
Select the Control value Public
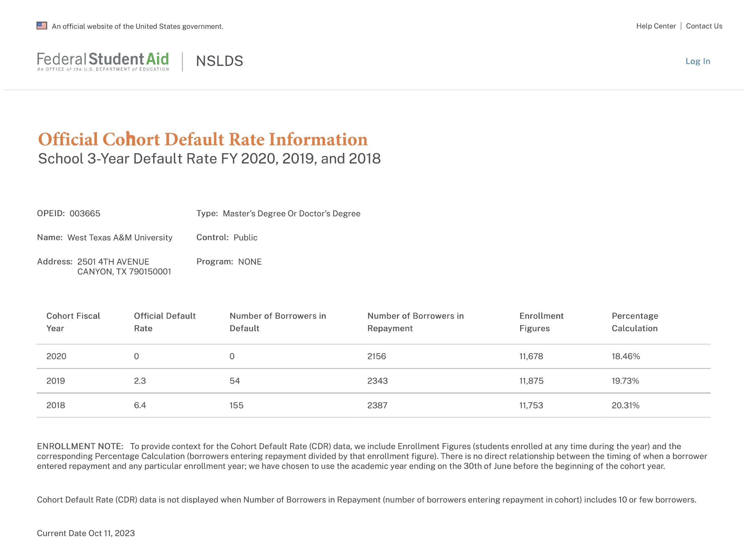coord(246,238)
